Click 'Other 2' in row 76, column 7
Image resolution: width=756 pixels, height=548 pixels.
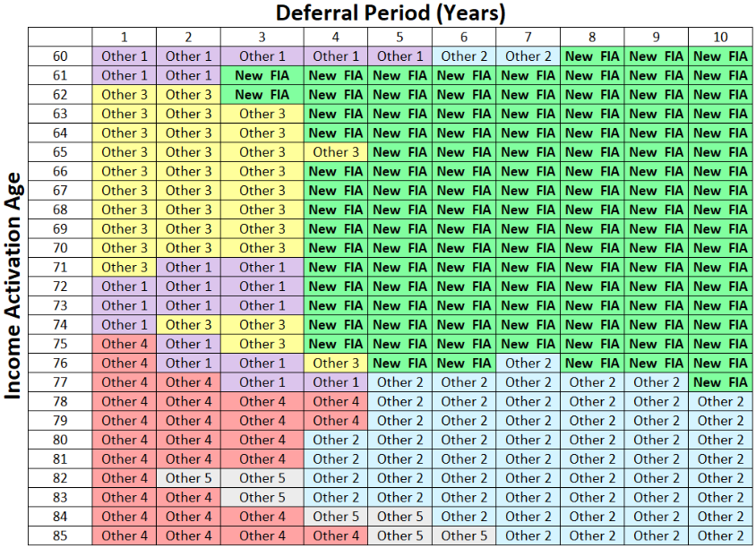528,363
